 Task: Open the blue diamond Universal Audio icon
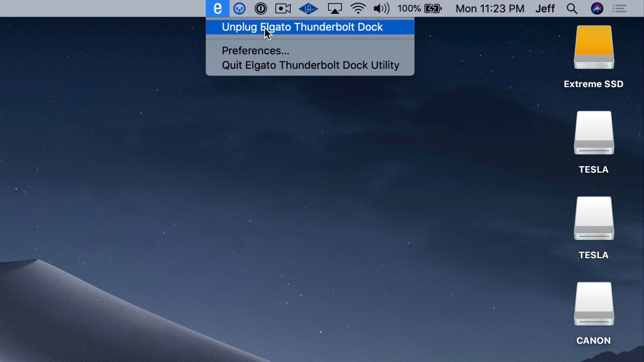click(308, 8)
